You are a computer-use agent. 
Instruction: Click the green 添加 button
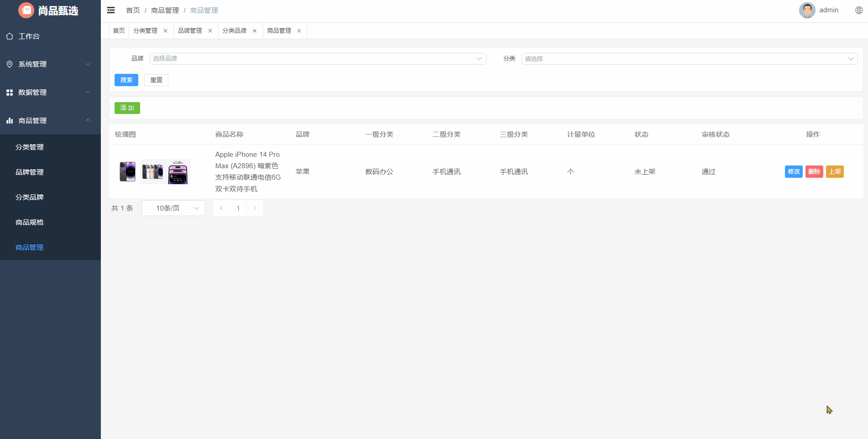point(127,108)
